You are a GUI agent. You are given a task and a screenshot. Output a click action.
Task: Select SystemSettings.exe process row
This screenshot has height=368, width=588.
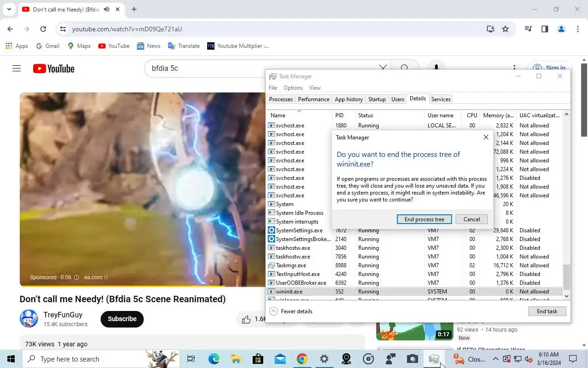pyautogui.click(x=414, y=230)
